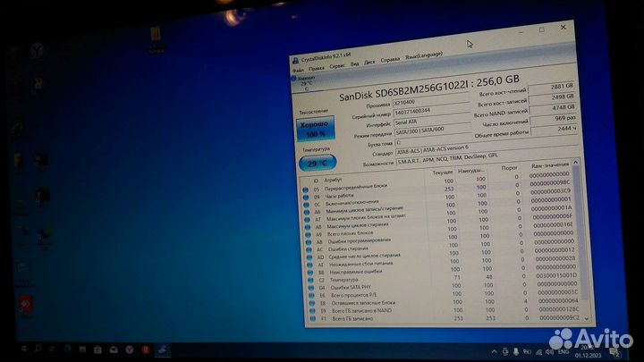Image resolution: width=644 pixels, height=362 pixels.
Task: Open the Вид menu
Action: click(354, 64)
